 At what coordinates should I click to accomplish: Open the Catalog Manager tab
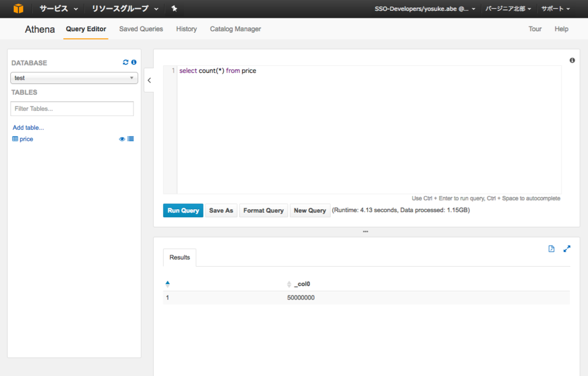click(235, 29)
